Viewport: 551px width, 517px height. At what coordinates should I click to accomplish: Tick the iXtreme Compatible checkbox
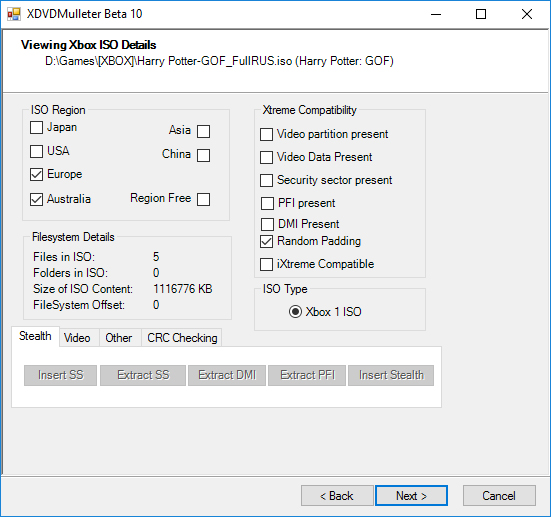(266, 264)
